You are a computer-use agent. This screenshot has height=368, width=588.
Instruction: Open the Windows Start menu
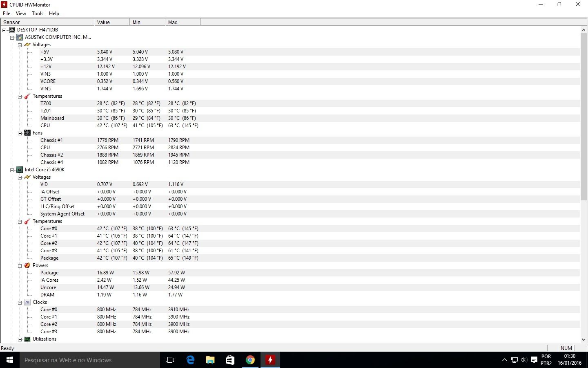(10, 360)
